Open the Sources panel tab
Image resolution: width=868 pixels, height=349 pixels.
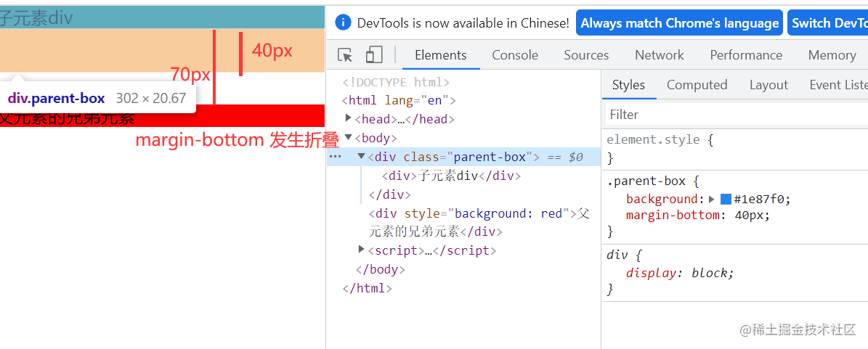pyautogui.click(x=586, y=55)
